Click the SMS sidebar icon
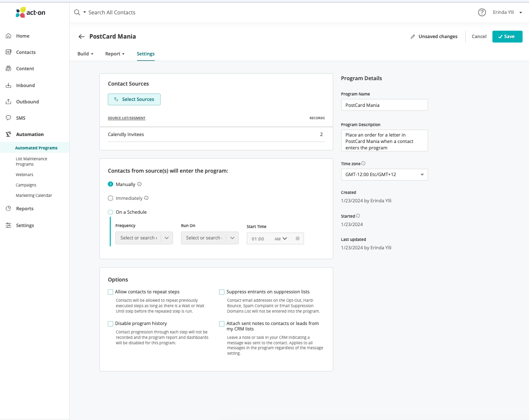529x420 pixels. tap(8, 118)
